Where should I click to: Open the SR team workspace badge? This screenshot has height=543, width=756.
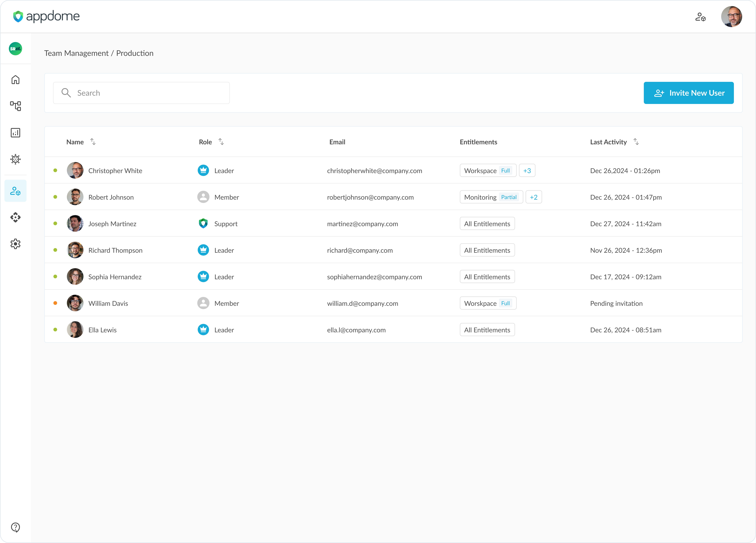pos(15,49)
